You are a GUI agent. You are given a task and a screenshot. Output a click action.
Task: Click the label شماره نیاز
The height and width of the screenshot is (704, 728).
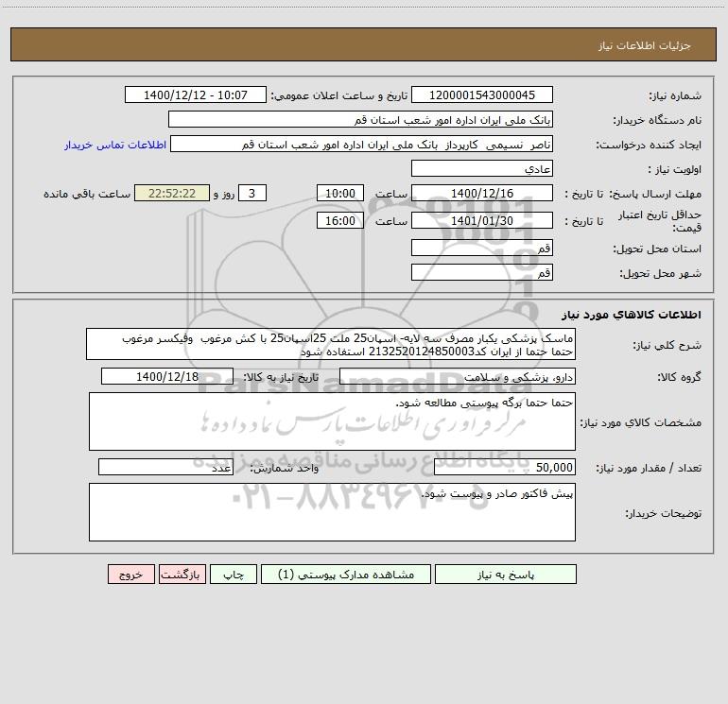(x=675, y=96)
